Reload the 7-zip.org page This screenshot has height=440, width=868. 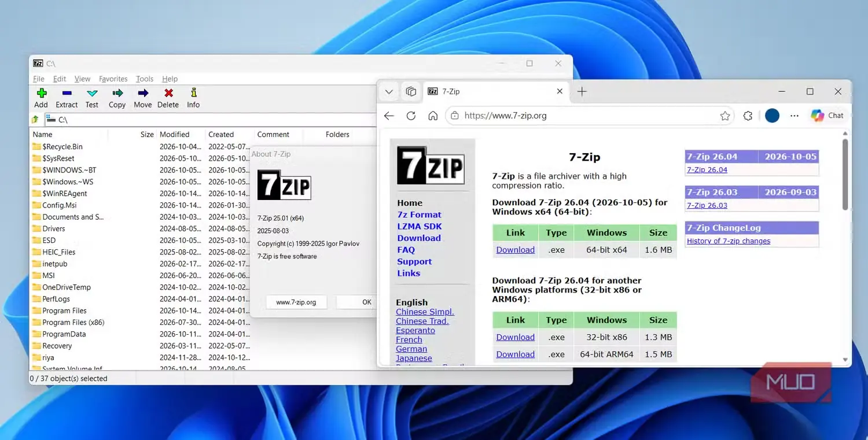[x=411, y=116]
